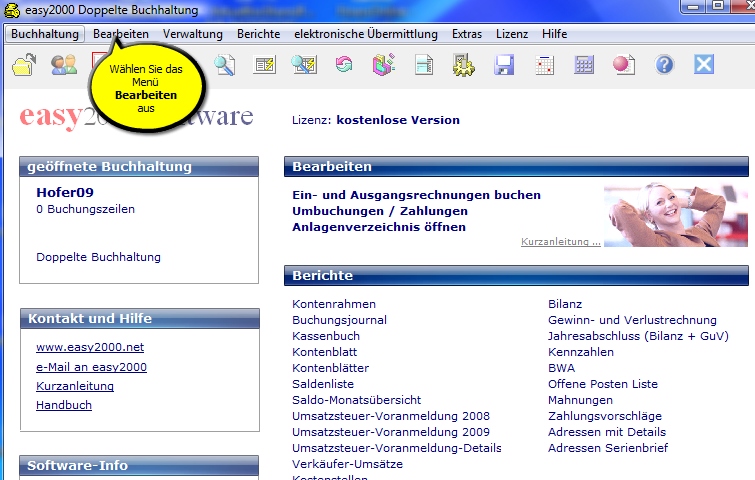Open Jahresabschluss (Bilanz + GuV)
This screenshot has height=480, width=755.
638,336
